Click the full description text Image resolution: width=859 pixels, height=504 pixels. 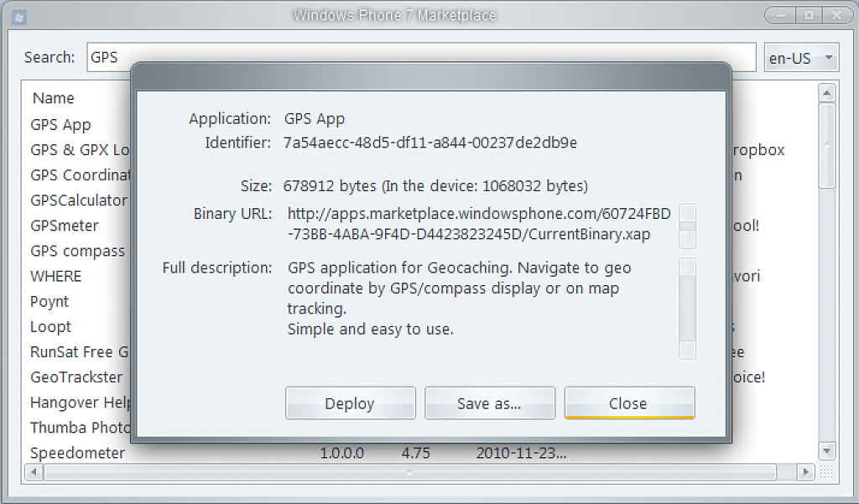[x=459, y=299]
